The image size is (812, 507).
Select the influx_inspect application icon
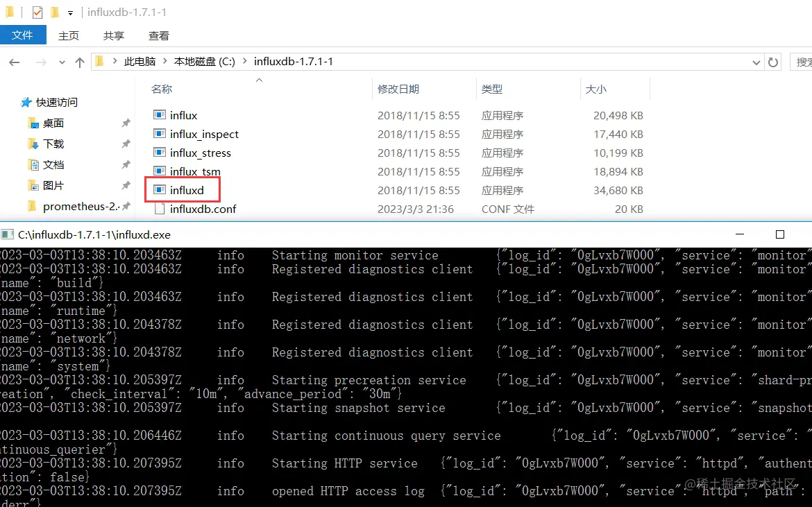tap(160, 133)
